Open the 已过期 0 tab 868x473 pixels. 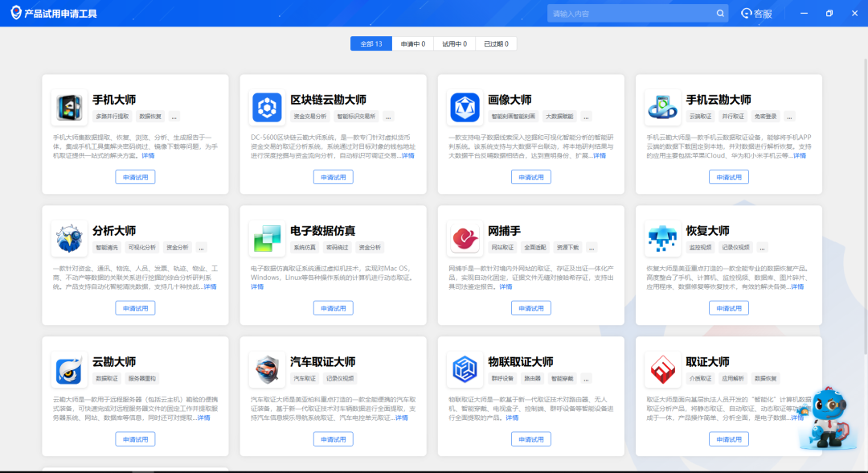496,43
